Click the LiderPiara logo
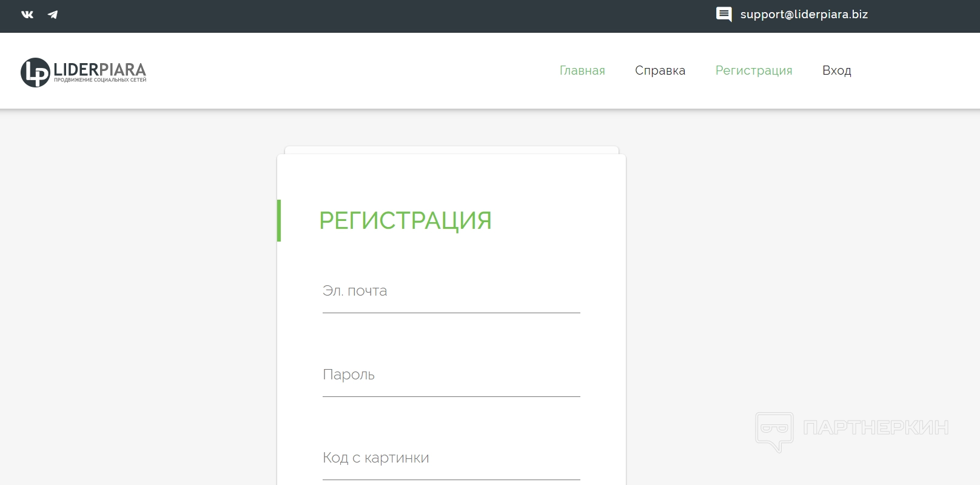The height and width of the screenshot is (485, 980). 84,72
